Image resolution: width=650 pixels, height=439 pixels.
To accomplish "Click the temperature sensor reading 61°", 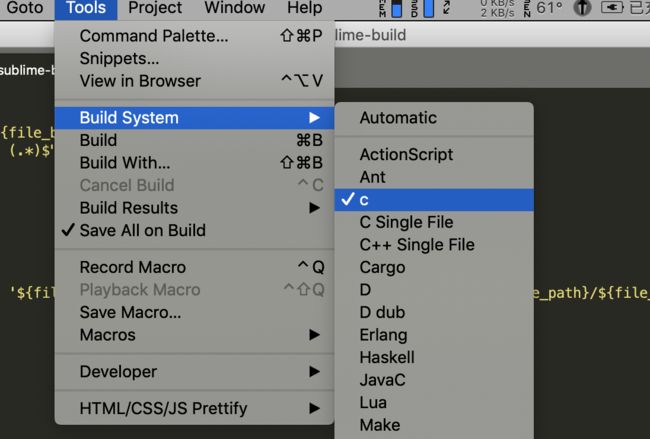I will tap(543, 8).
